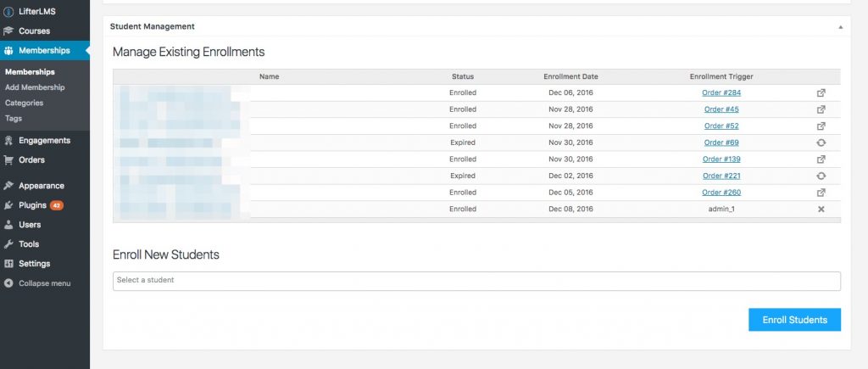The image size is (868, 369).
Task: Click the Tools wrench icon
Action: pos(8,243)
